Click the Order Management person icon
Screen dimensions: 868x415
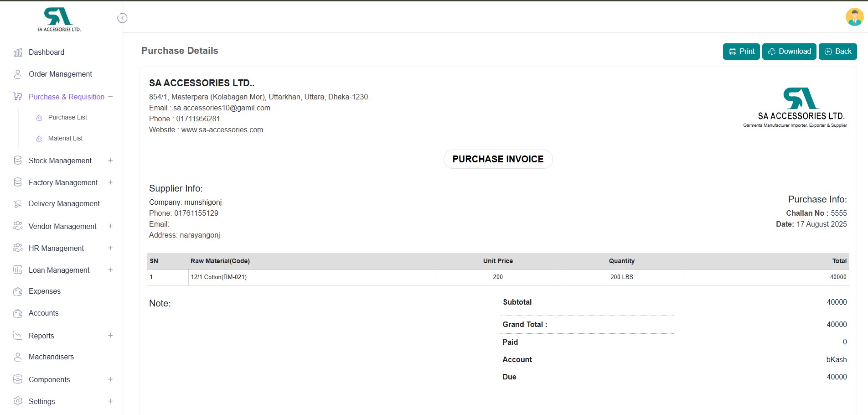[18, 74]
